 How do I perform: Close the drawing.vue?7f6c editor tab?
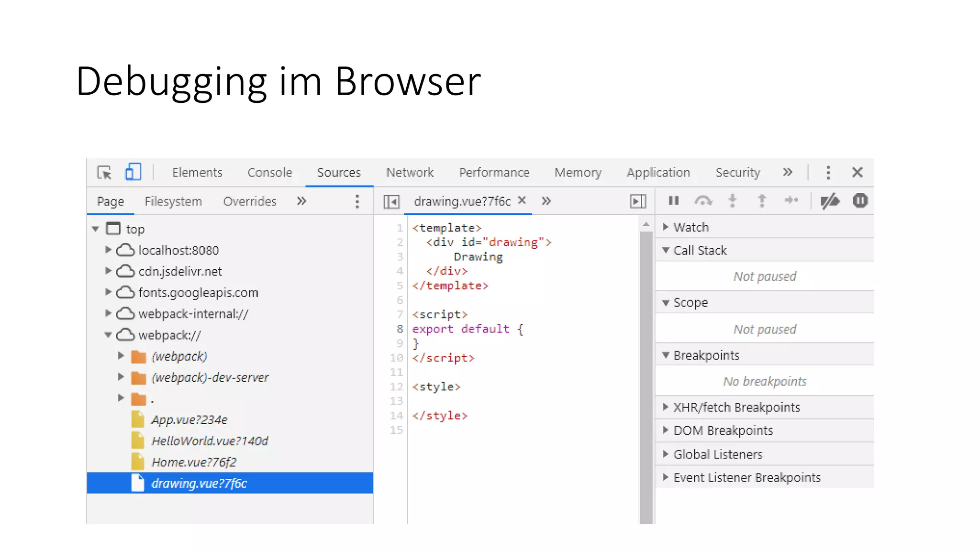click(522, 200)
